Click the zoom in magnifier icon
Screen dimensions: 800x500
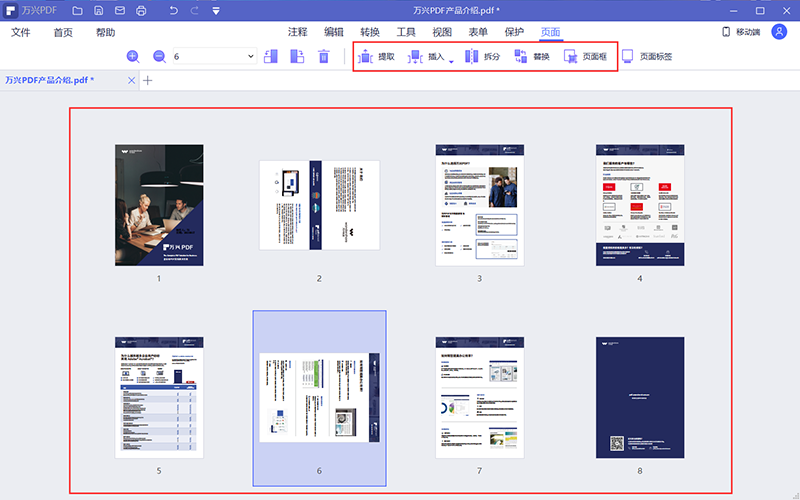(x=134, y=57)
